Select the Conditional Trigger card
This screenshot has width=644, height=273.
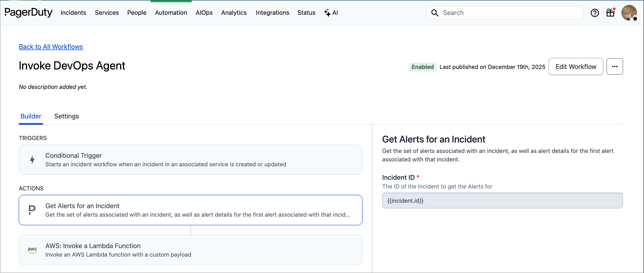[x=190, y=160]
